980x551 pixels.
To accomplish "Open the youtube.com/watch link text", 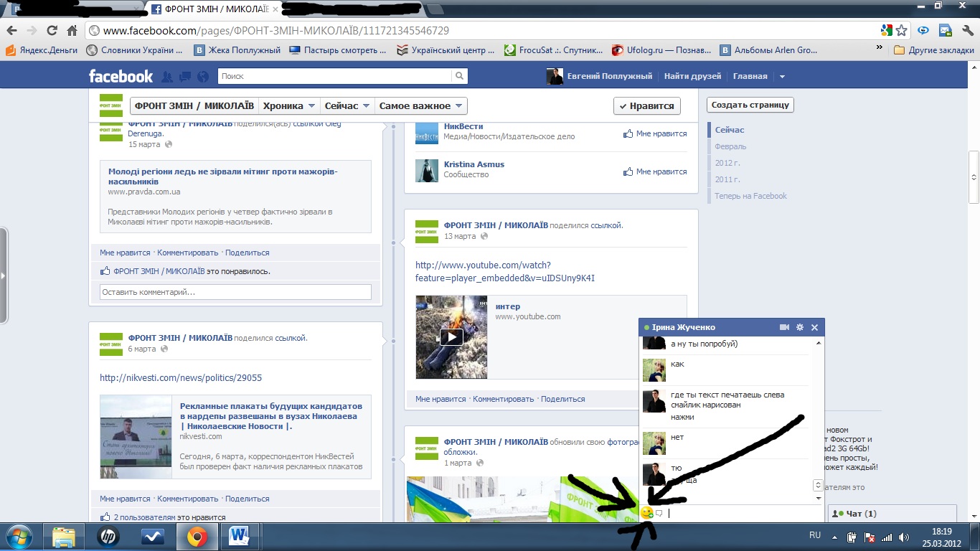I will [x=505, y=272].
